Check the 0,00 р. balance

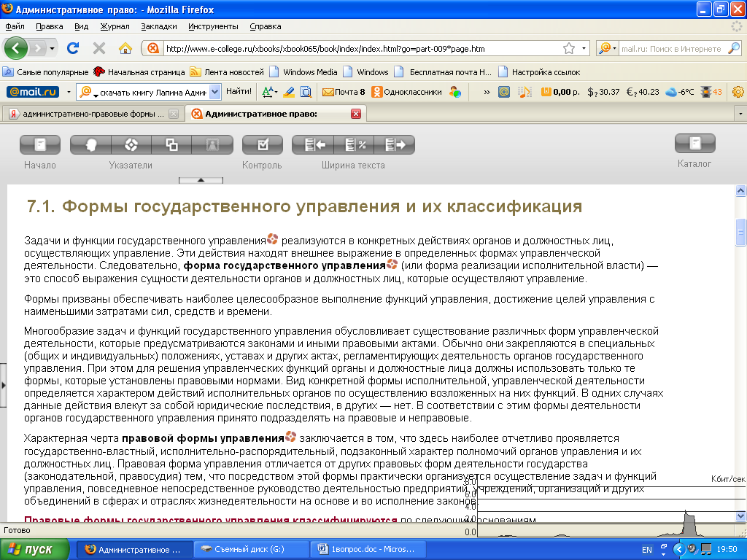coord(560,92)
